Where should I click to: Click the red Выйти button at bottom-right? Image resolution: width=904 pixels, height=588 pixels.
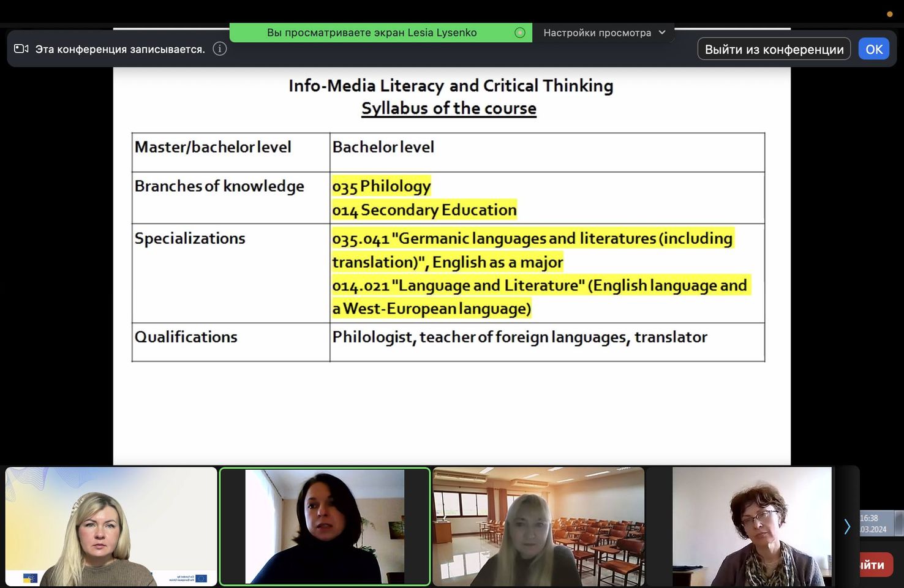pos(874,565)
